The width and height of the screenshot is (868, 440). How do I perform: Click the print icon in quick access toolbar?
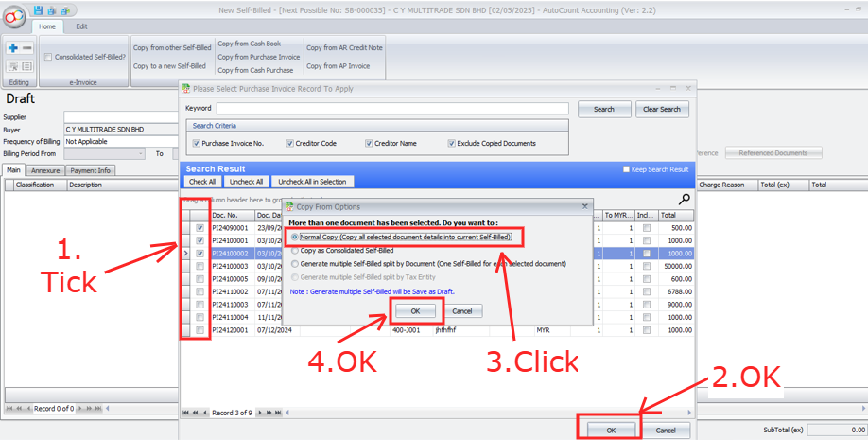tap(51, 9)
